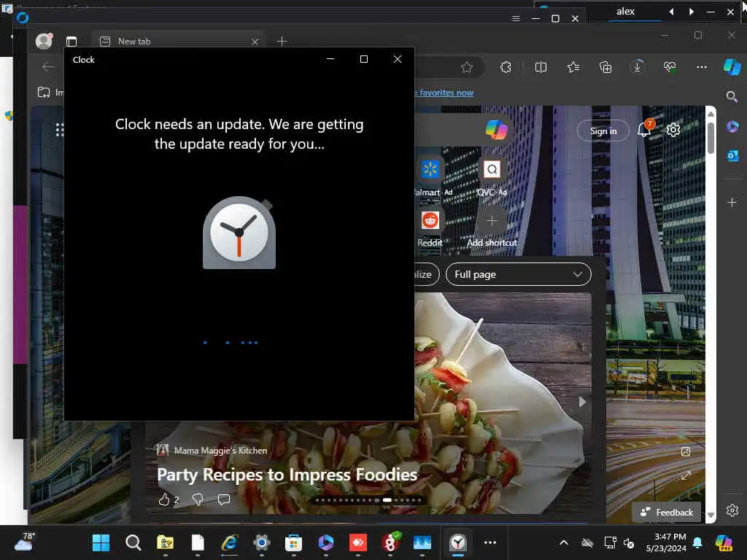Open Edge collections icon

coord(605,67)
